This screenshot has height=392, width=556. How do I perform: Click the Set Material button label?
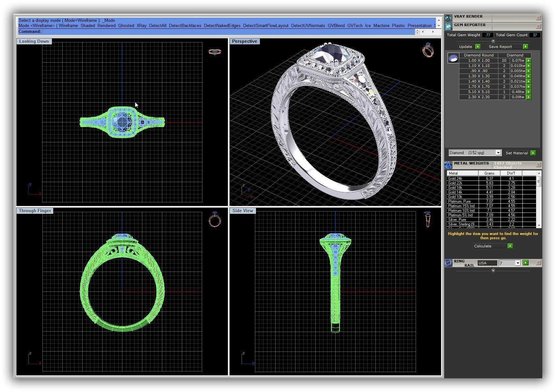(516, 153)
